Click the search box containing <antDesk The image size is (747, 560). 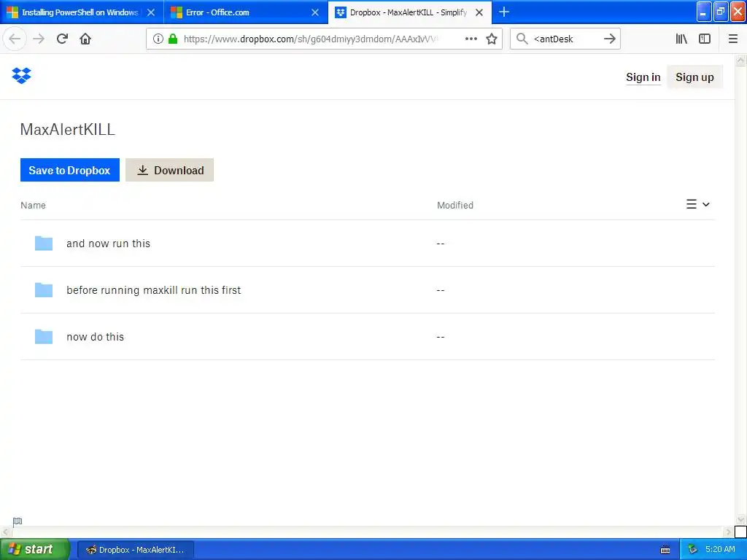(566, 39)
